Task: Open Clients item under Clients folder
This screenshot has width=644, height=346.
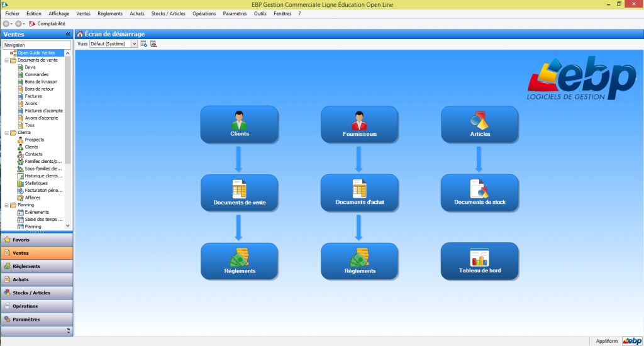Action: (x=31, y=147)
